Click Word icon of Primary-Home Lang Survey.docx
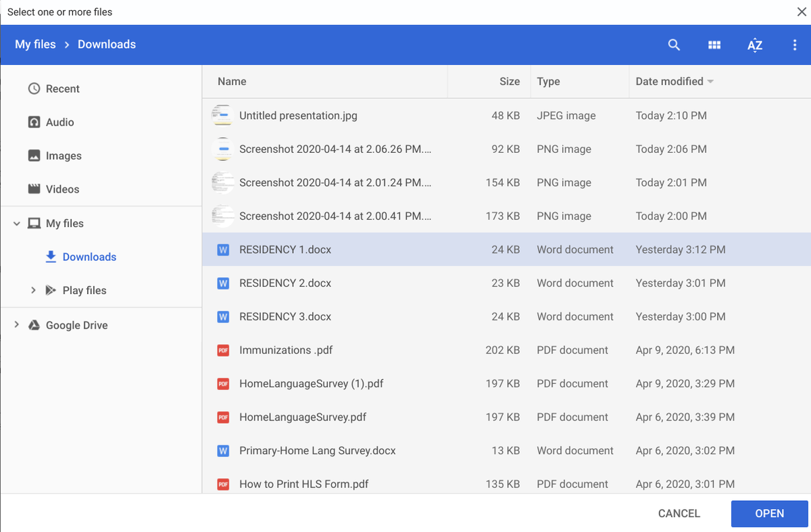The image size is (811, 532). coord(222,450)
